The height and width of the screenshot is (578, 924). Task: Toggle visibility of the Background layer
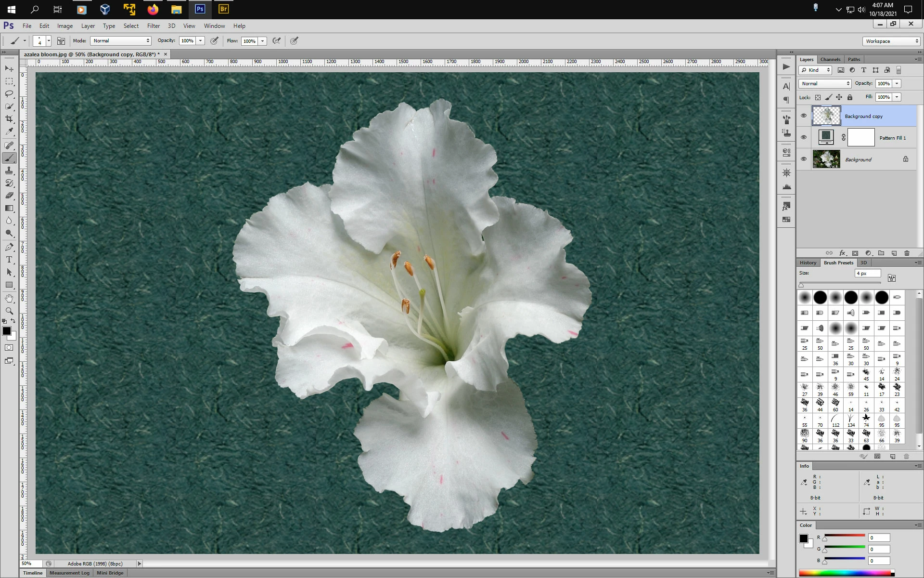click(803, 159)
